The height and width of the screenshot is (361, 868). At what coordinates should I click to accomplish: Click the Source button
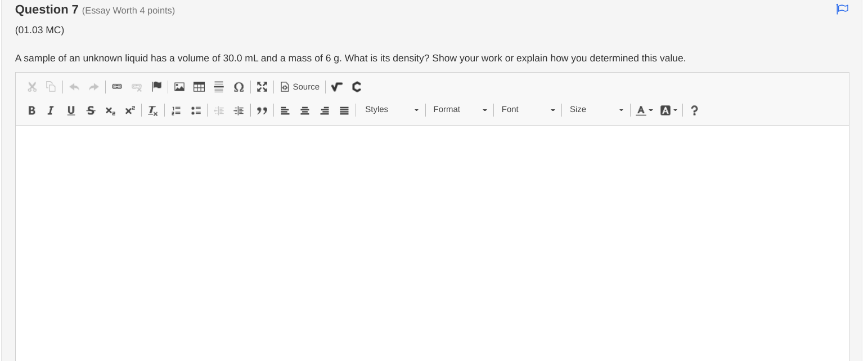(x=300, y=87)
